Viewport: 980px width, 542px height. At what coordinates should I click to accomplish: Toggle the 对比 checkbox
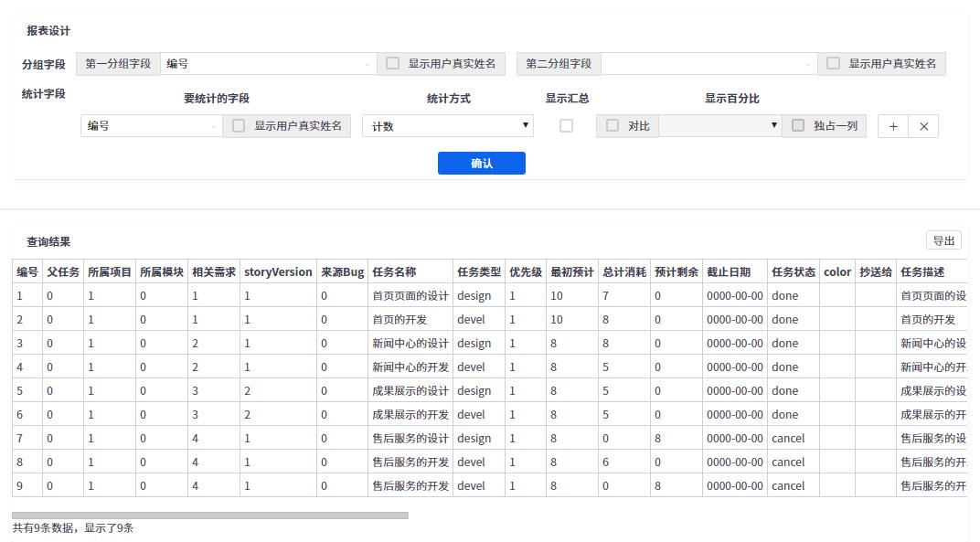612,126
